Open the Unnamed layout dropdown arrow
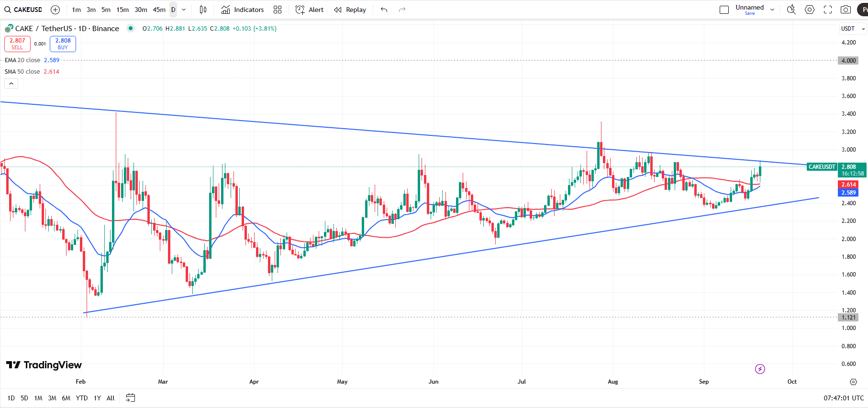Image resolution: width=868 pixels, height=408 pixels. click(772, 10)
